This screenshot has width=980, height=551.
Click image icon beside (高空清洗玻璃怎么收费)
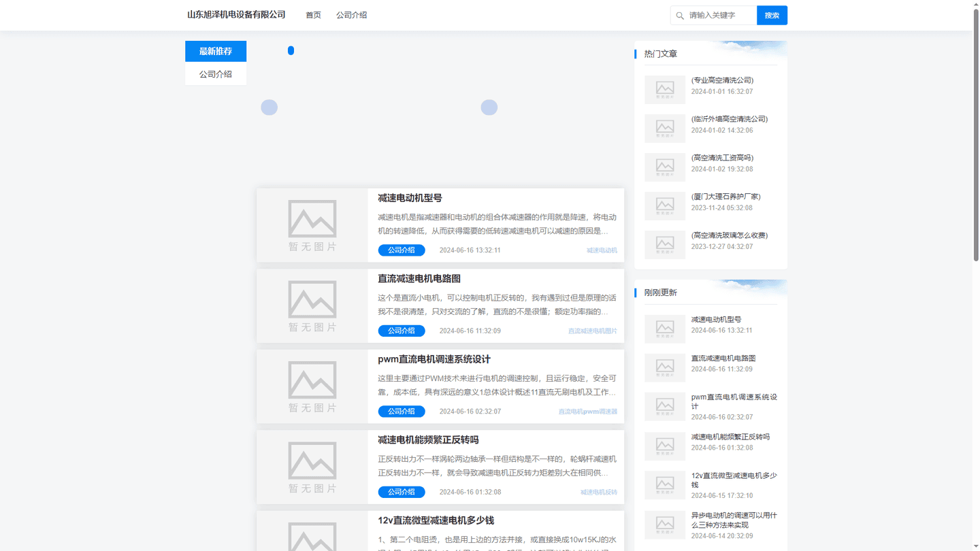pyautogui.click(x=665, y=244)
